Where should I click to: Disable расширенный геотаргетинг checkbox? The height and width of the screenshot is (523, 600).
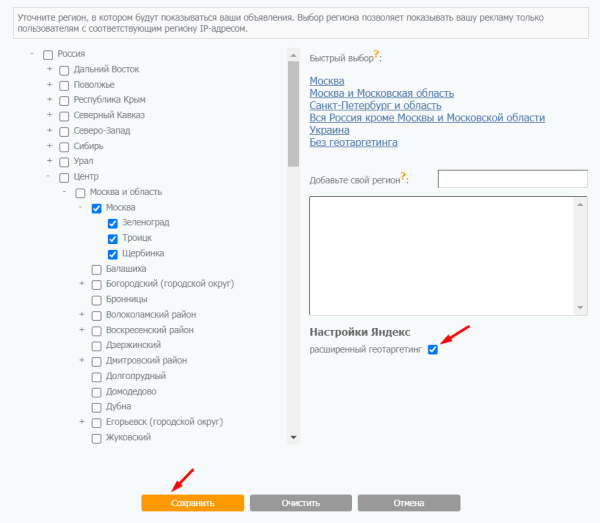pos(432,349)
